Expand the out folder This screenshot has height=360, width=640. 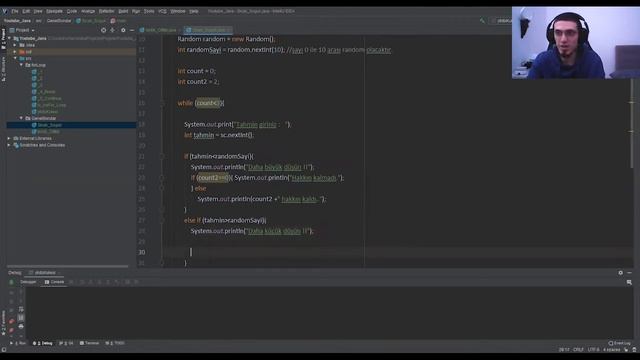16,52
